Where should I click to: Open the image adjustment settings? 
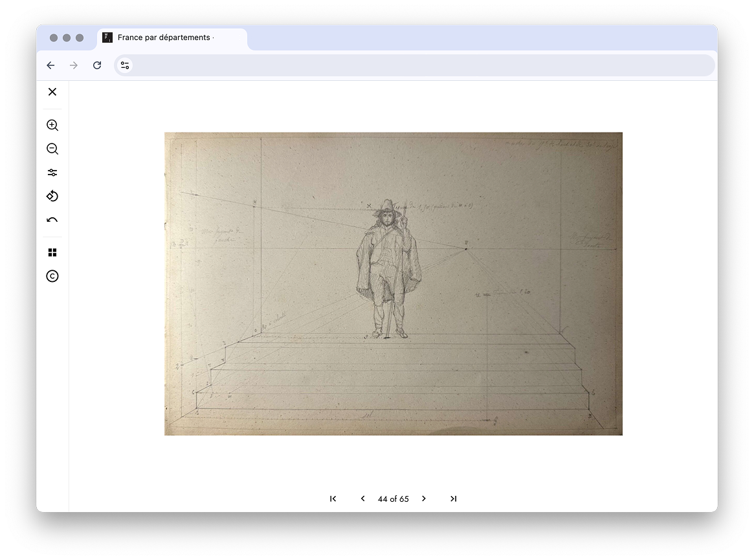pyautogui.click(x=52, y=172)
